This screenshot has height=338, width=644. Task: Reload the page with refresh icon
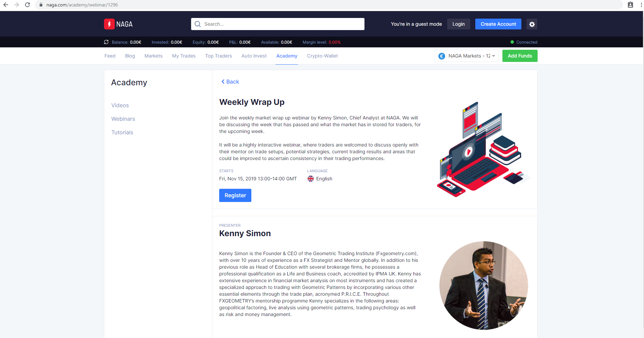(27, 5)
